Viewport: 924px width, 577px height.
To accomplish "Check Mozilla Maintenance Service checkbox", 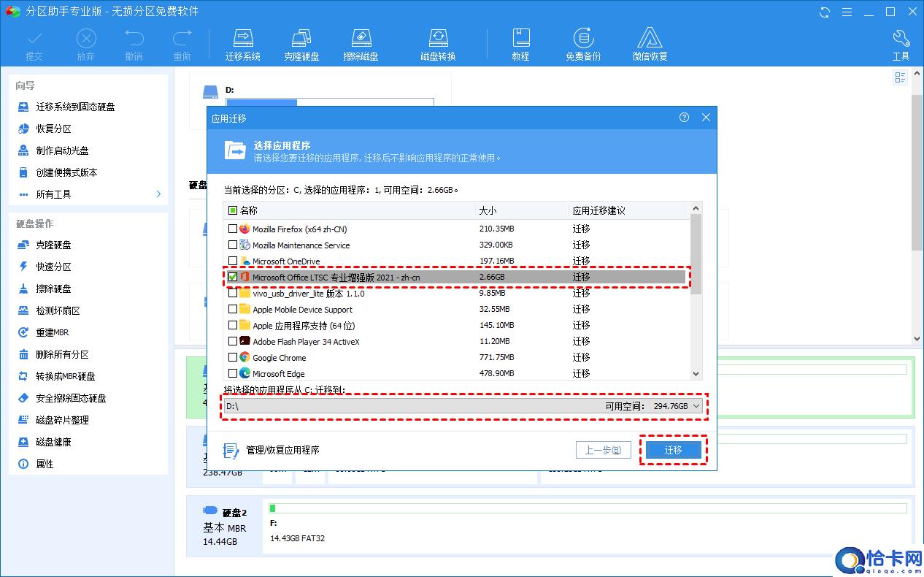I will 233,245.
